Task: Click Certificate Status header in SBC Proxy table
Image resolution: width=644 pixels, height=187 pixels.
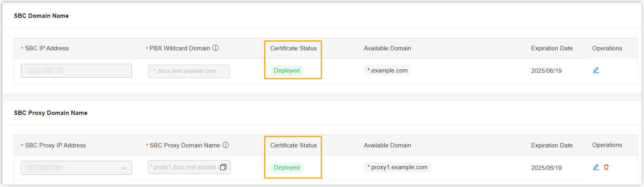Action: 293,145
